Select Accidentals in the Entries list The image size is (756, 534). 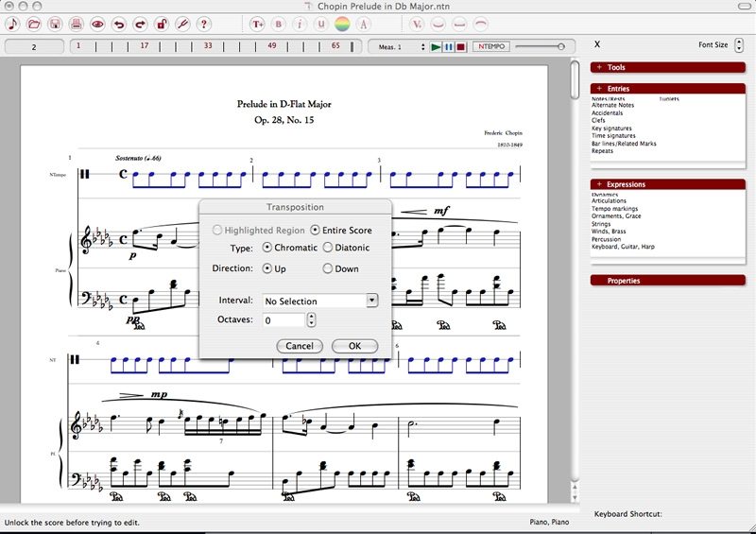[x=607, y=112]
